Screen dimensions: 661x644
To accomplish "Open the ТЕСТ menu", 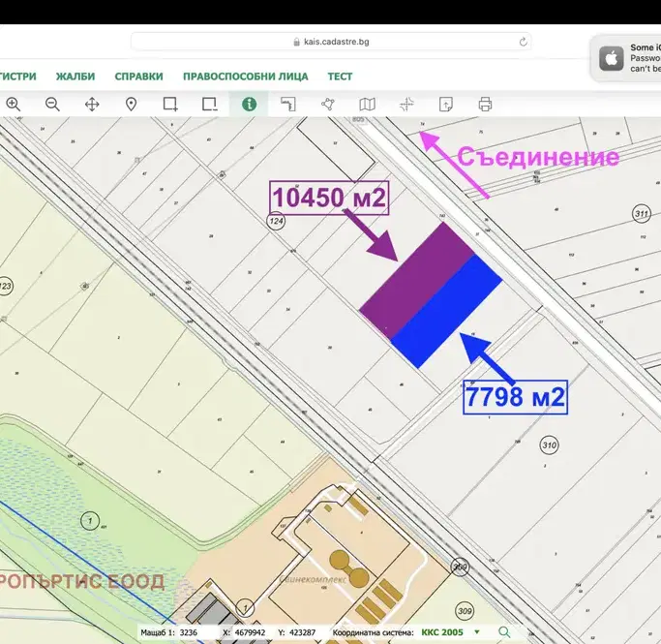I will point(340,77).
